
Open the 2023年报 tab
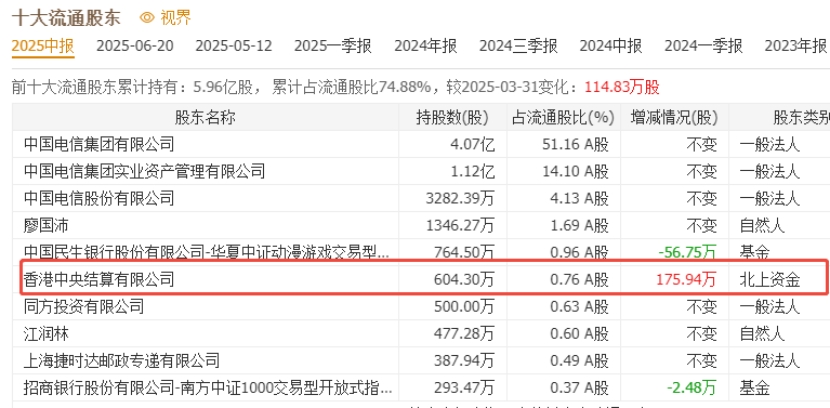click(796, 46)
